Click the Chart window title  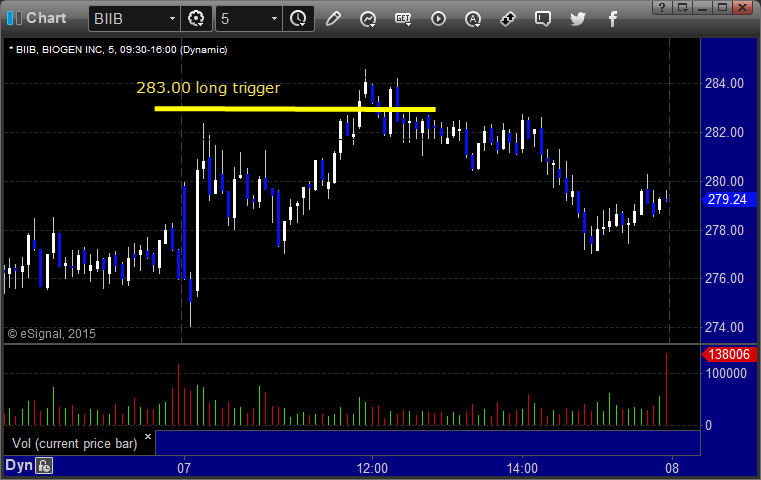pos(46,18)
